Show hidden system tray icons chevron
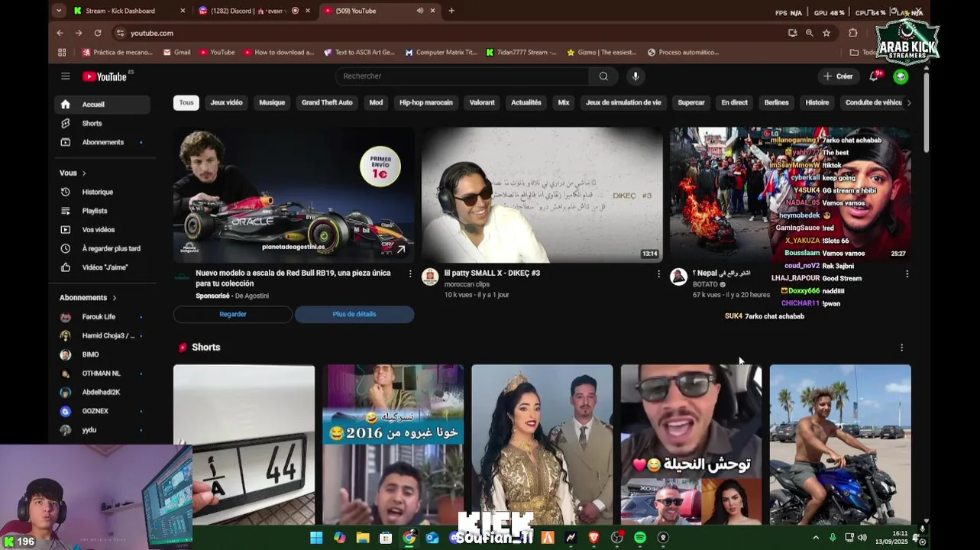The height and width of the screenshot is (550, 980). point(815,538)
